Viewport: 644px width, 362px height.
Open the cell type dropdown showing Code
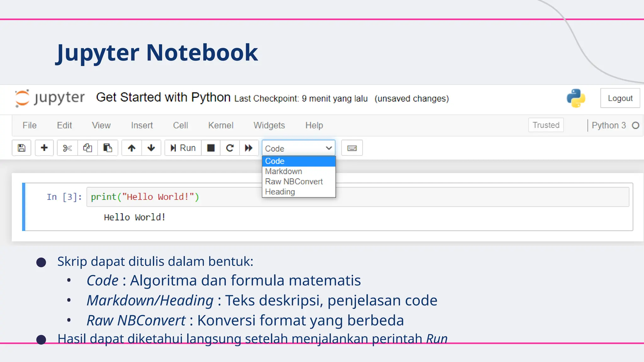tap(298, 148)
